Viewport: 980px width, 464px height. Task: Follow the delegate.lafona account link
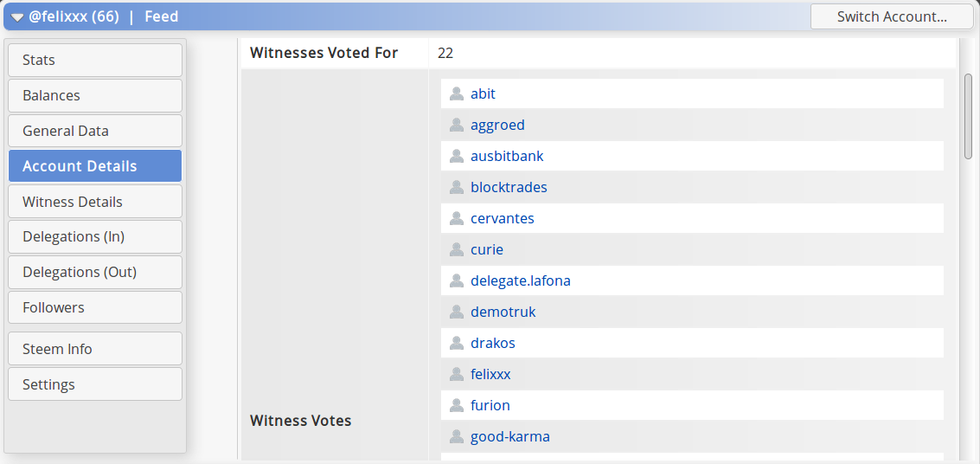(521, 280)
